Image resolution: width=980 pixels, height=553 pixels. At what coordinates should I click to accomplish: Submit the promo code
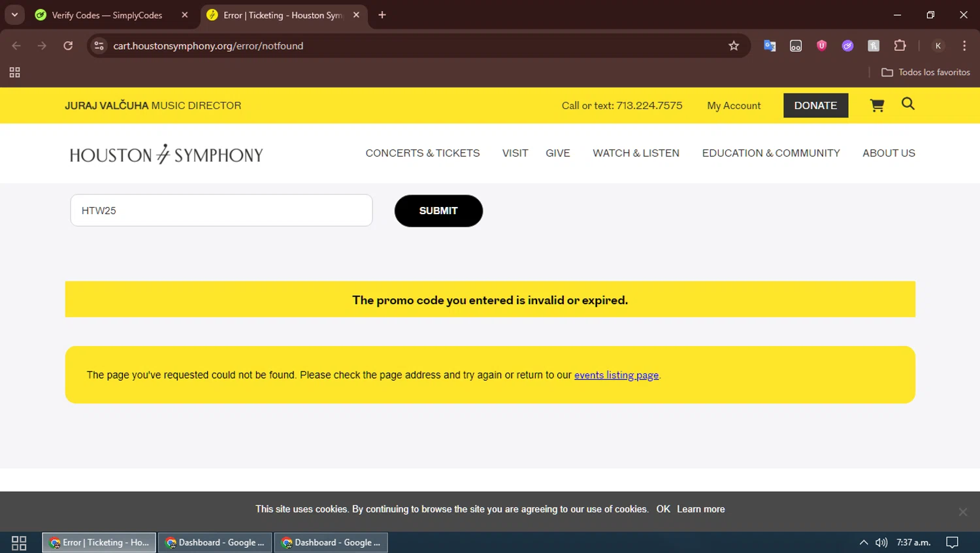click(x=438, y=211)
